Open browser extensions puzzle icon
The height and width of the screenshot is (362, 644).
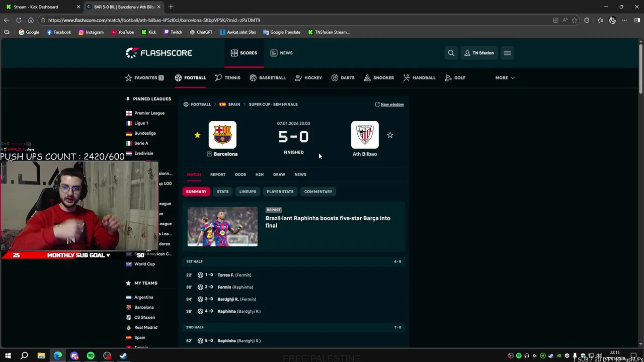(587, 20)
